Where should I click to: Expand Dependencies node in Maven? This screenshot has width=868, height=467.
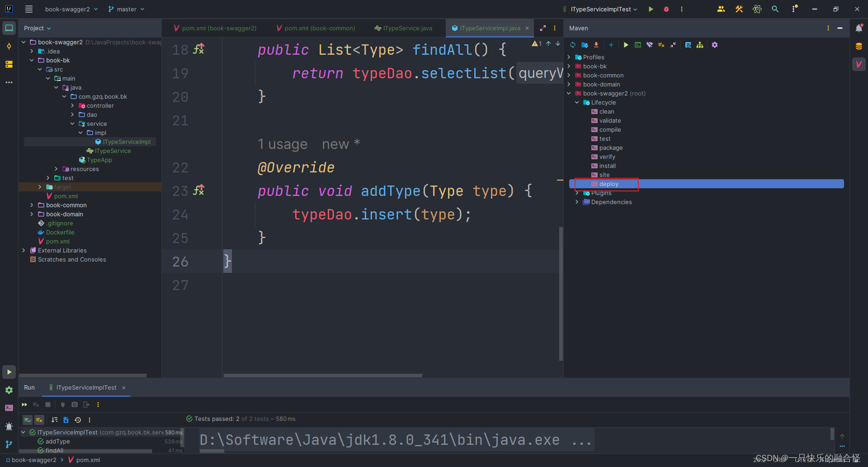577,202
